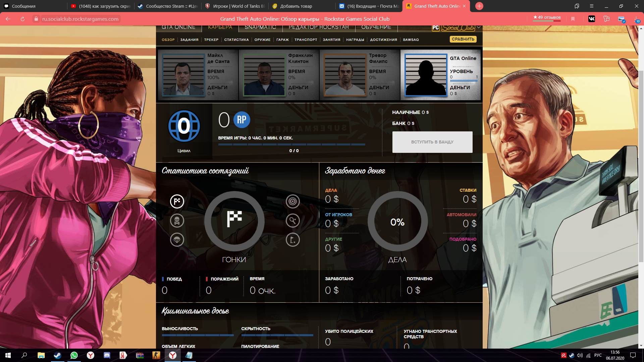Switch to the World of Tanks browser tab

[235, 6]
